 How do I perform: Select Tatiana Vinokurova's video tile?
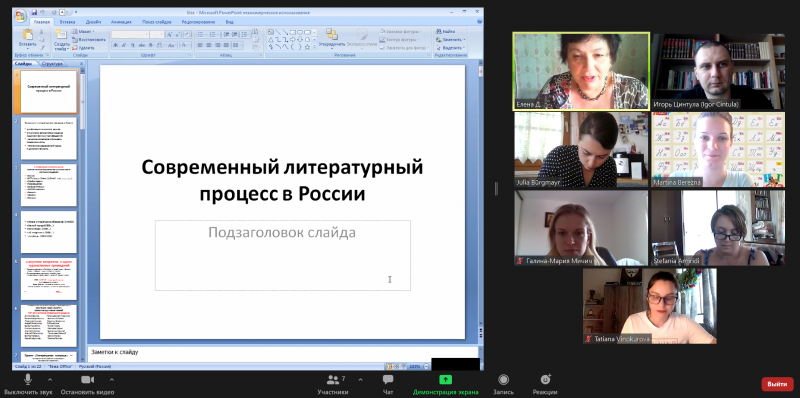pyautogui.click(x=650, y=306)
